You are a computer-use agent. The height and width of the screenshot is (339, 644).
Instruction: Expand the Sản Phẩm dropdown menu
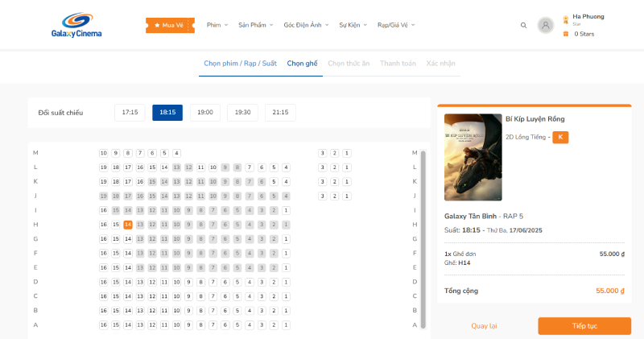point(255,25)
